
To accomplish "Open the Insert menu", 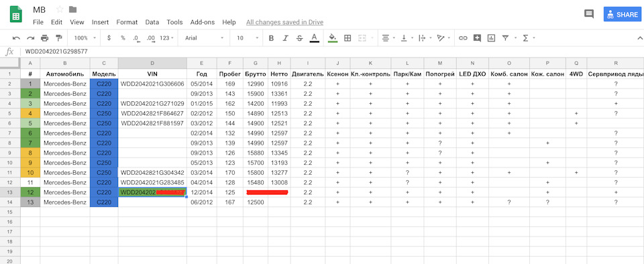I will pos(100,22).
